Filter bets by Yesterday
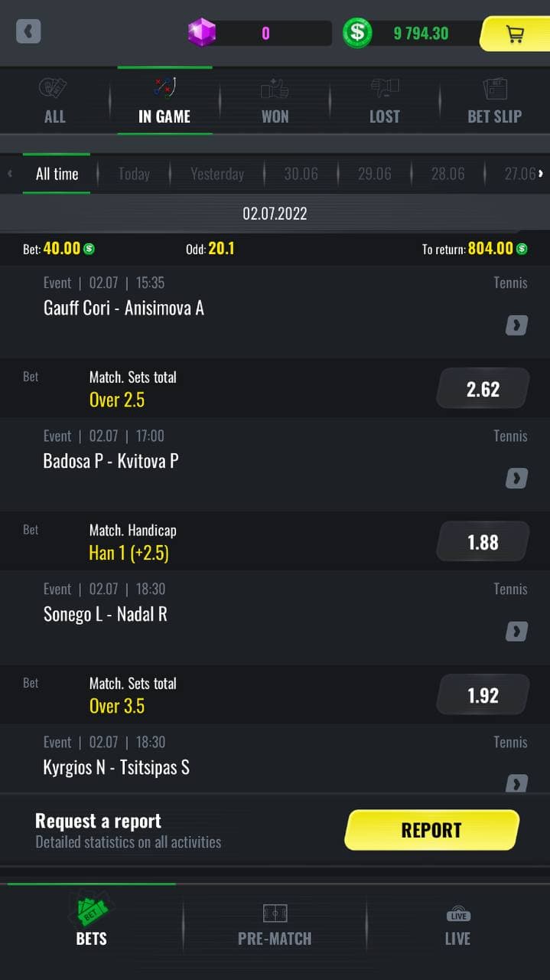This screenshot has height=980, width=550. [217, 174]
